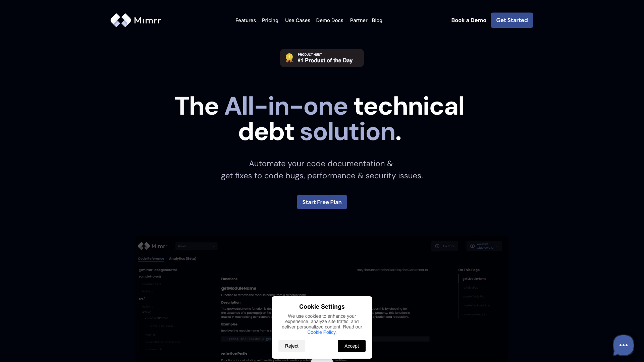Reject cookies via Reject button
Screen dimensions: 644x362
291,346
